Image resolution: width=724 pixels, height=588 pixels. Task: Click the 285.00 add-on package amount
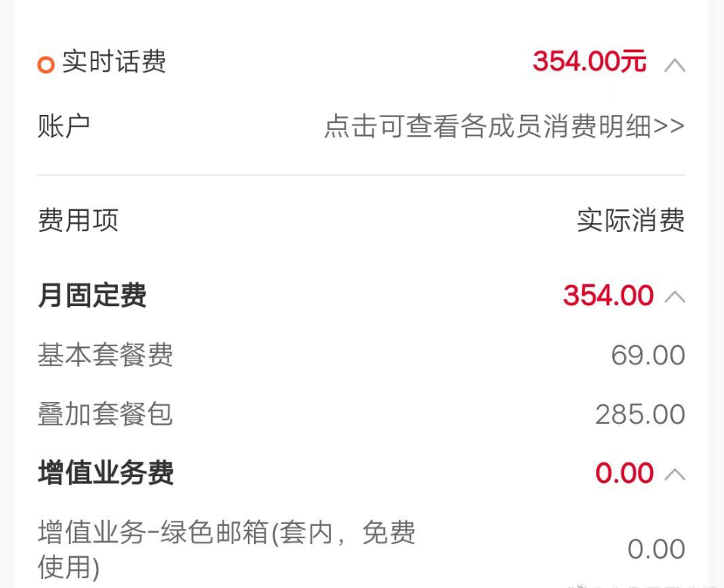point(640,414)
